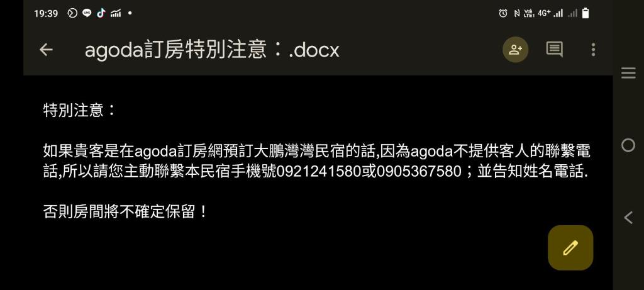Open the comments icon
The image size is (644, 290).
(x=554, y=50)
